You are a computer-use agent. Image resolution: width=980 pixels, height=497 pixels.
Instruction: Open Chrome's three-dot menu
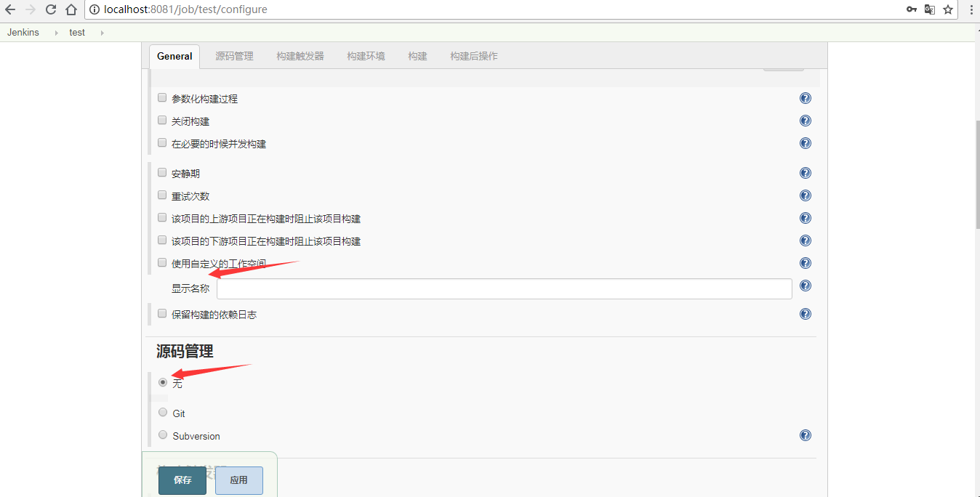tap(972, 9)
